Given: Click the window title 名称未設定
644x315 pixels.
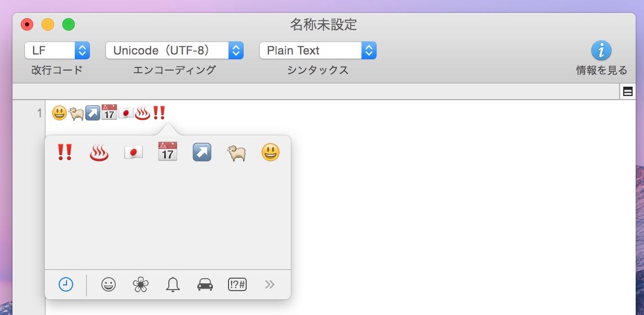Looking at the screenshot, I should pyautogui.click(x=324, y=24).
